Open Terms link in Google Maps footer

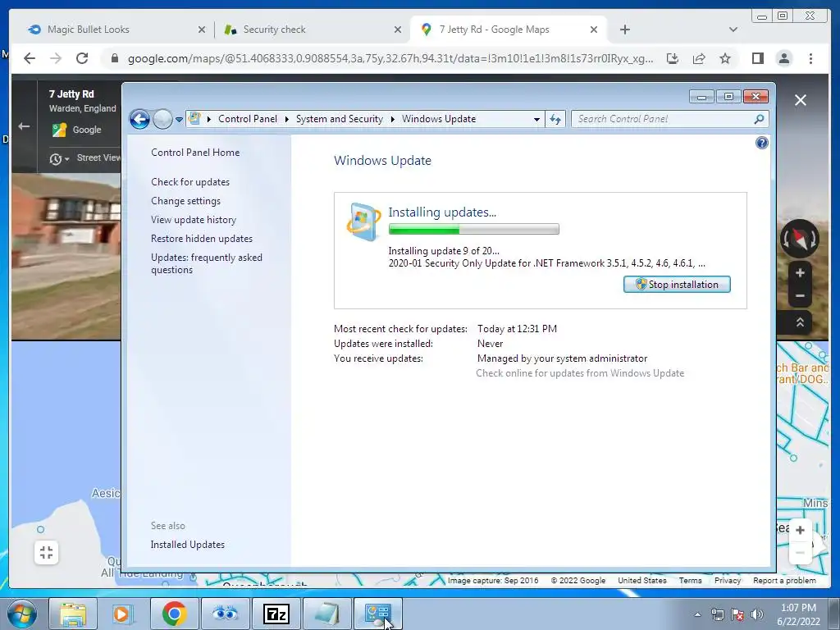690,580
